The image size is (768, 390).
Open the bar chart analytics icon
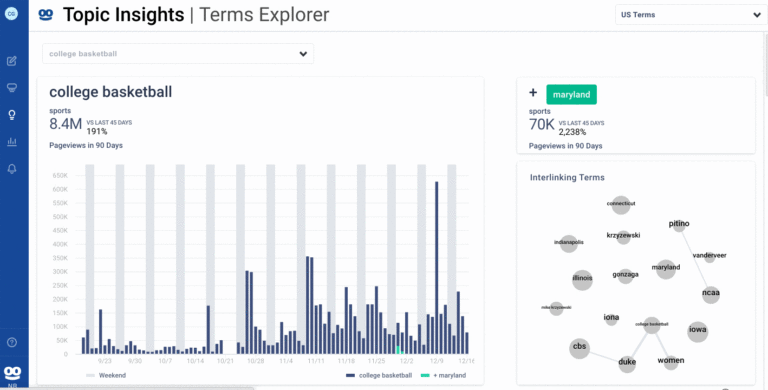pyautogui.click(x=12, y=142)
